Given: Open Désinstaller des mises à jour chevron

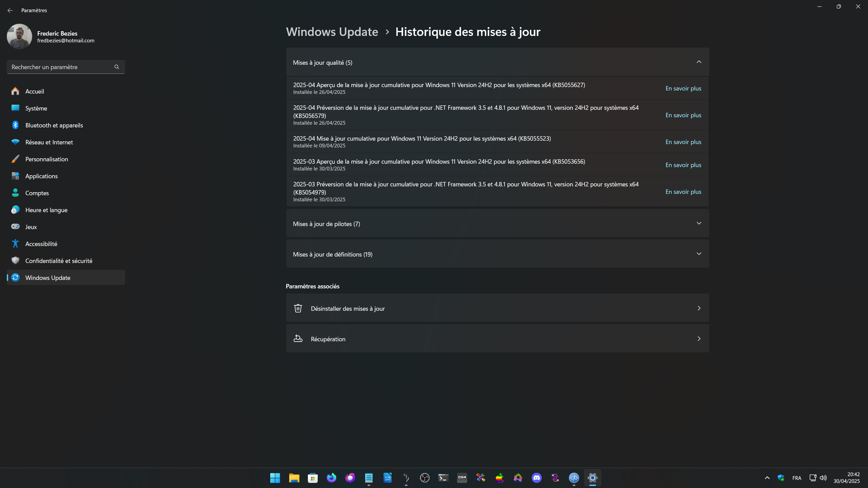Looking at the screenshot, I should (699, 308).
